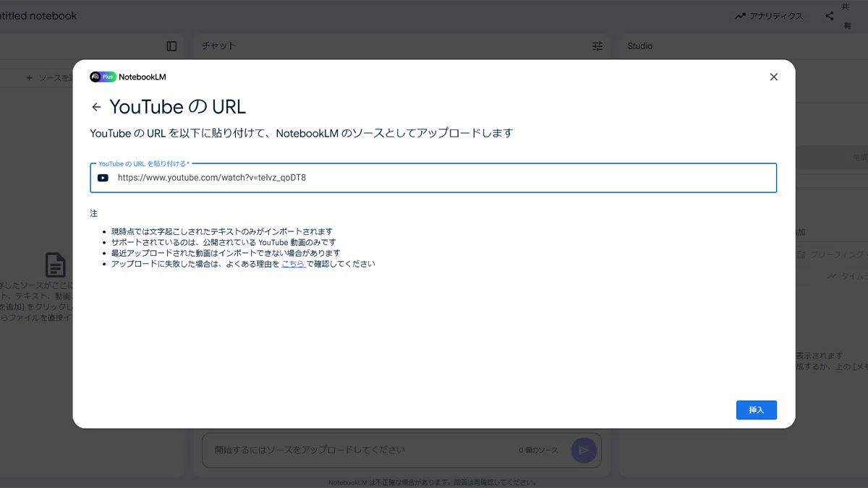Click the YouTube の URL heading
Viewport: 868px width, 488px height.
(178, 107)
